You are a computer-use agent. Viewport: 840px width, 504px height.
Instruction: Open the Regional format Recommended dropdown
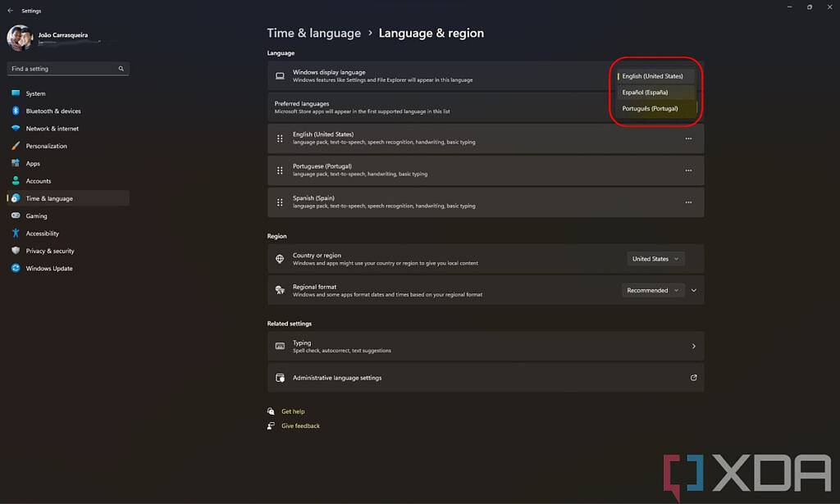[x=653, y=290]
